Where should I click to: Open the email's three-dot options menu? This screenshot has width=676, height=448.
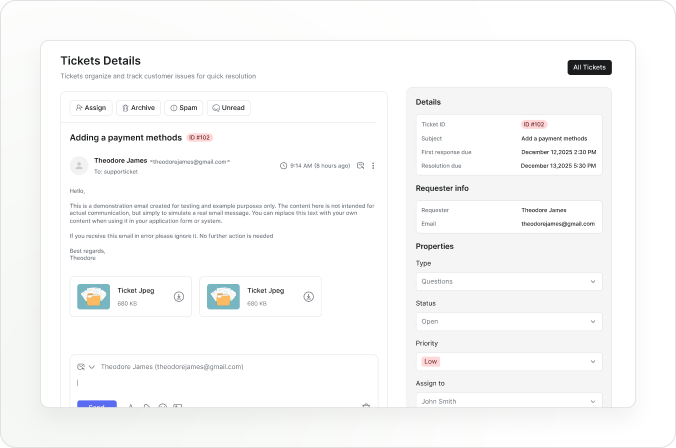(x=373, y=165)
